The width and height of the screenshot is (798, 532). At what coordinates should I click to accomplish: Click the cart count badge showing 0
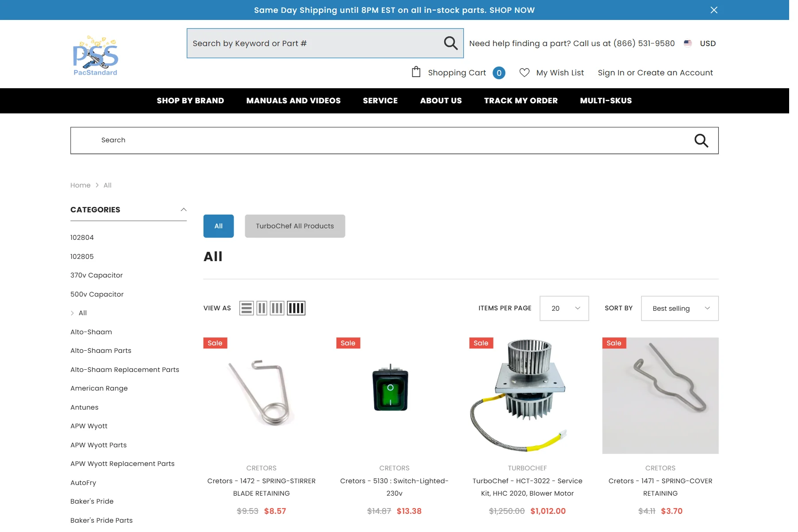point(499,73)
